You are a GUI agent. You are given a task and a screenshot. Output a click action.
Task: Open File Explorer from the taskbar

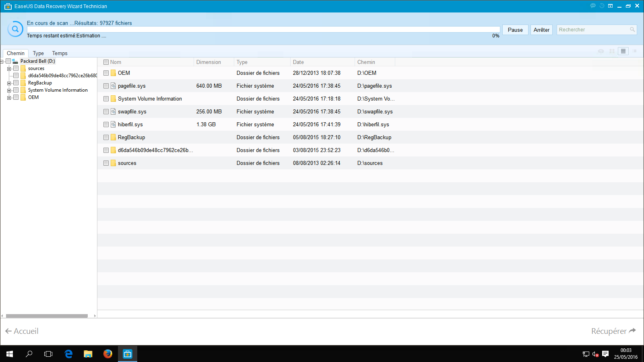point(88,354)
